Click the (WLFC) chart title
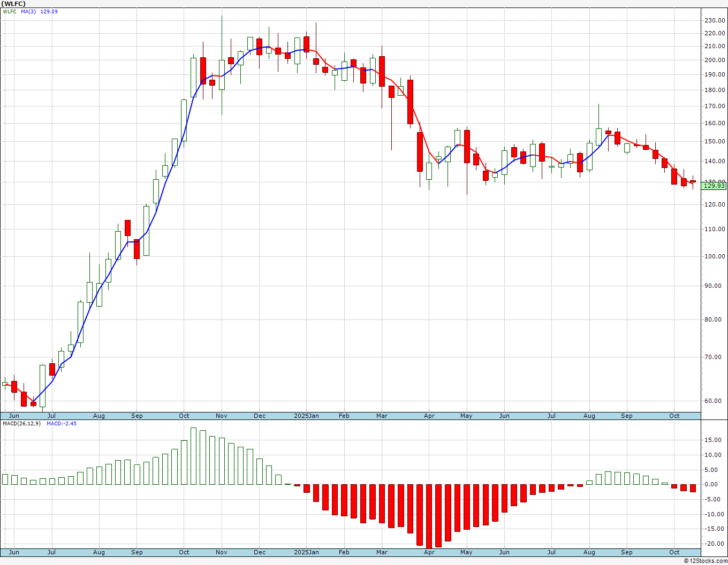The image size is (728, 565). tap(13, 4)
